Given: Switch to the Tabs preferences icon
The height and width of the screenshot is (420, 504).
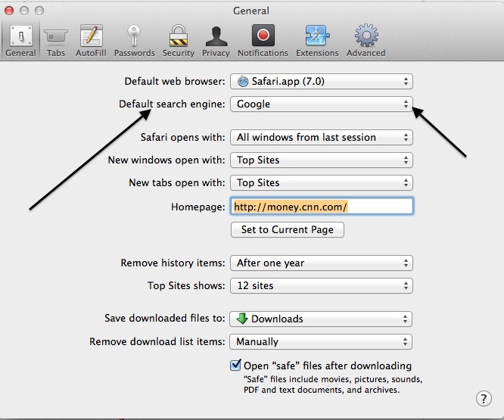Looking at the screenshot, I should coord(55,41).
